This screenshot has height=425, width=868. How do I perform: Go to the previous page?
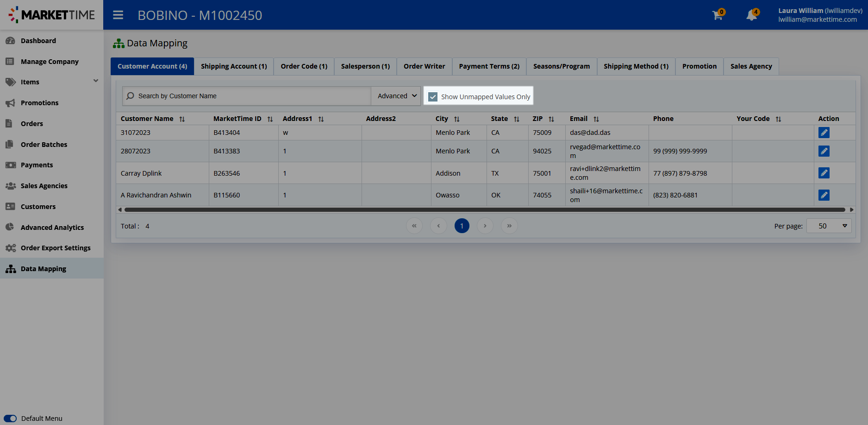(438, 226)
